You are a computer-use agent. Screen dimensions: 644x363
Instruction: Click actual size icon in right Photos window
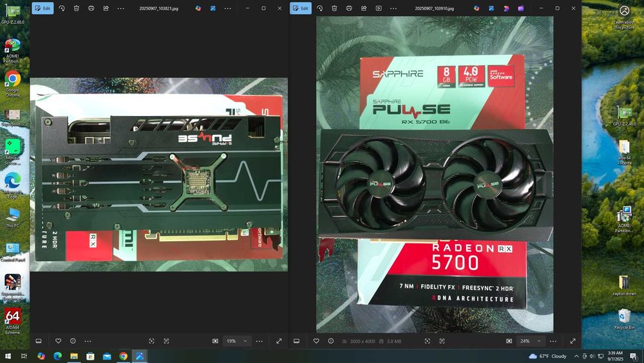[x=442, y=341]
